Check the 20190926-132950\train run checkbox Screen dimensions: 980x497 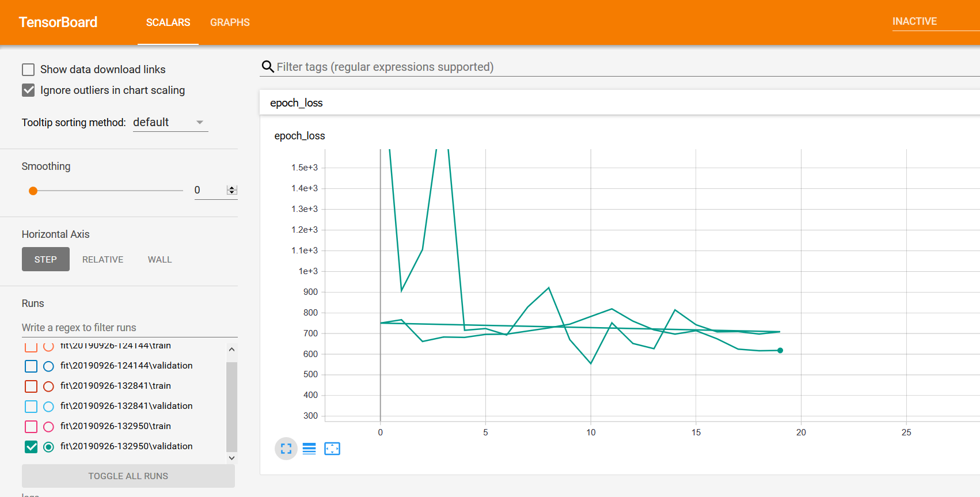pyautogui.click(x=31, y=427)
